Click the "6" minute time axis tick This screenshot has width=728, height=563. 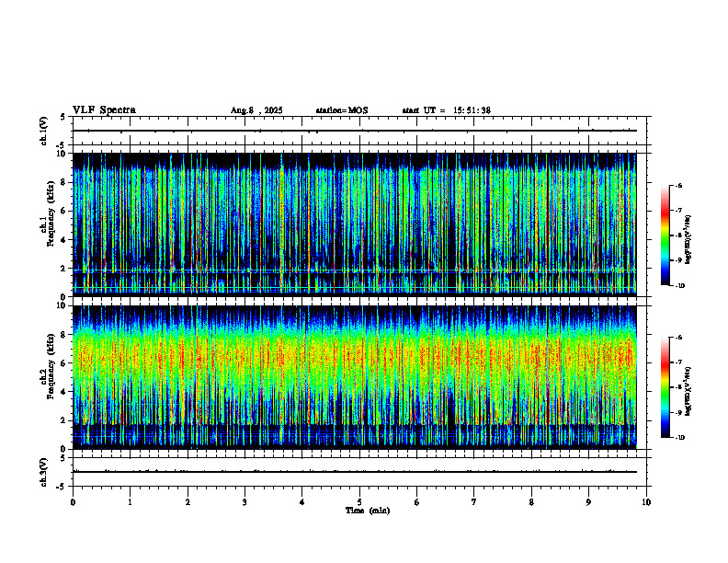[x=416, y=502]
